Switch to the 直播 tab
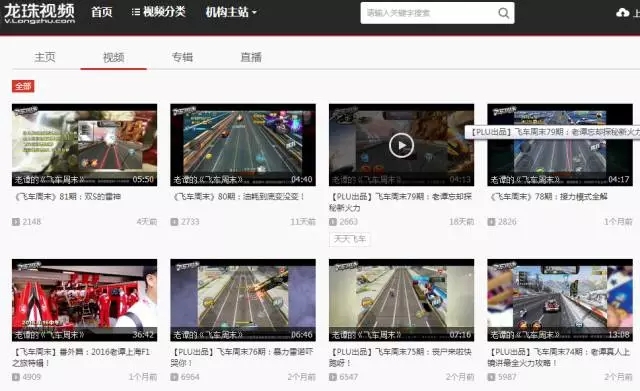This screenshot has width=640, height=391. coord(251,58)
